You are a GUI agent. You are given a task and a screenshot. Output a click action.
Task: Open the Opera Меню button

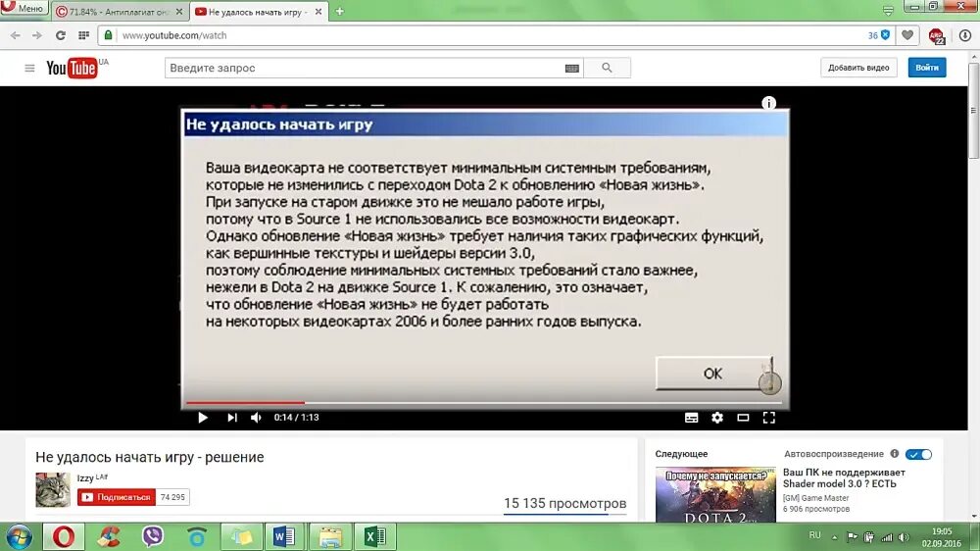[24, 8]
